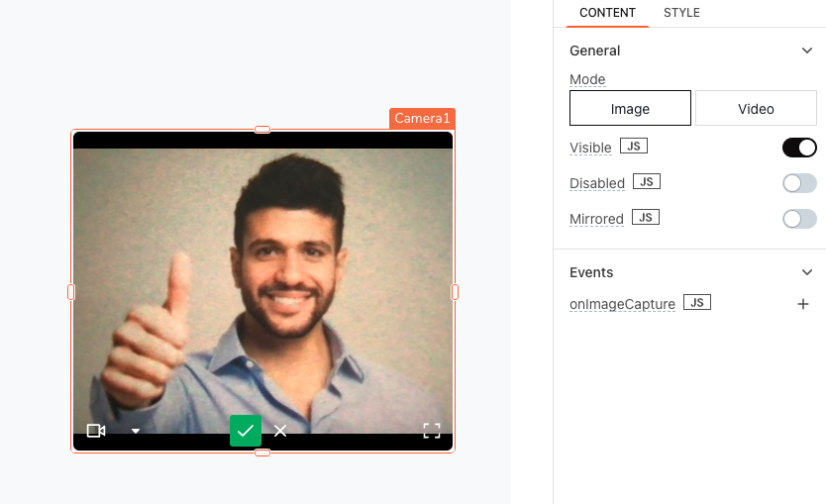Screen dimensions: 826x504
Task: Enable the Disabled switch
Action: pyautogui.click(x=799, y=183)
